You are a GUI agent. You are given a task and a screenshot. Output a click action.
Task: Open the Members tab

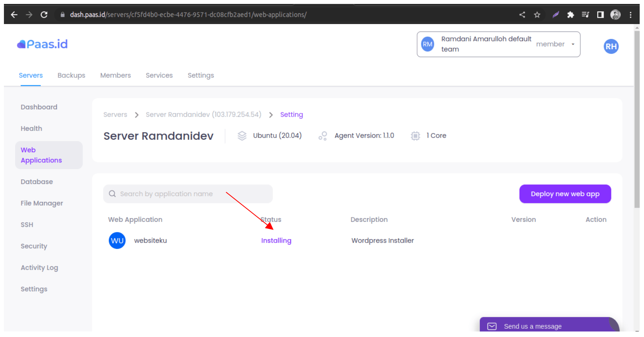point(115,75)
